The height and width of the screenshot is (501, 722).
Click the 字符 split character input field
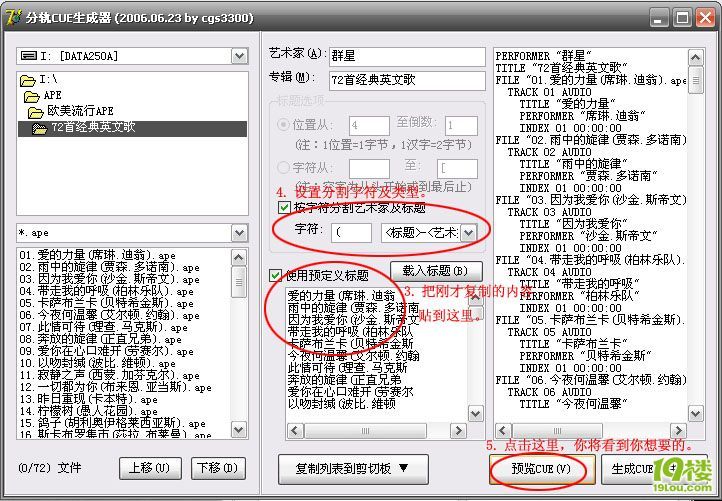pos(351,233)
